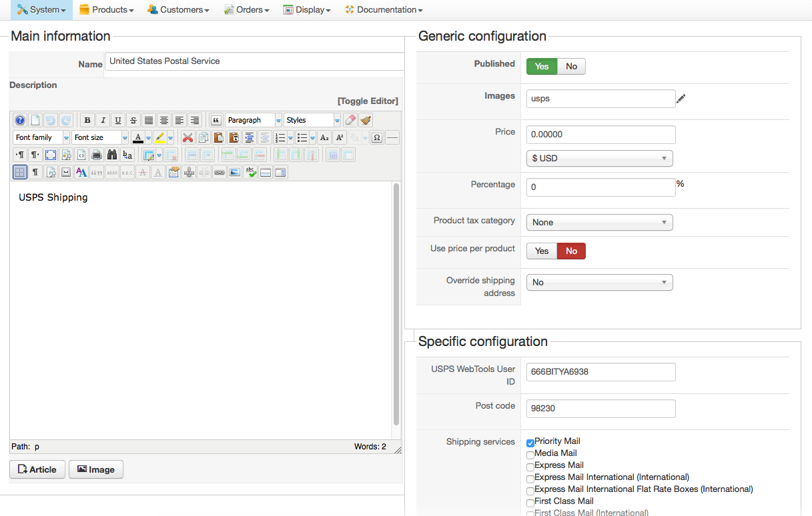This screenshot has height=516, width=812.
Task: Uncheck the Priority Mail checkbox
Action: 530,442
